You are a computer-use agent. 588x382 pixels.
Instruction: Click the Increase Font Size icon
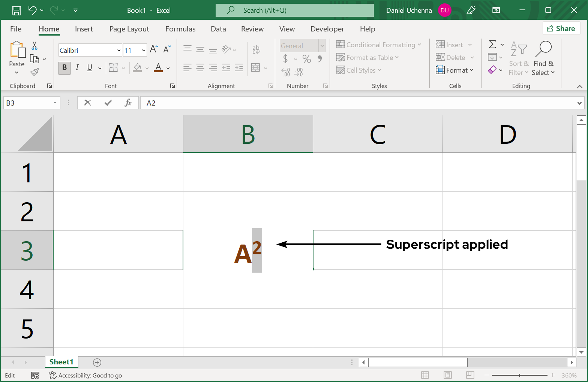click(154, 49)
